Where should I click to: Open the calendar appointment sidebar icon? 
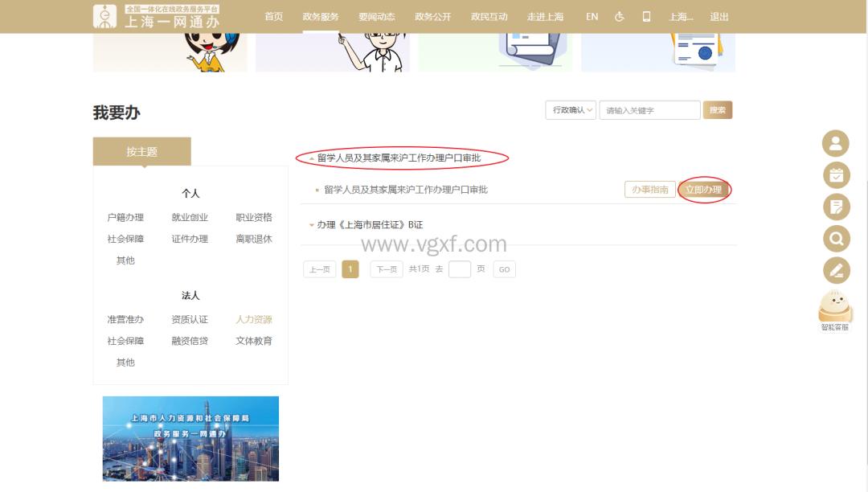835,175
